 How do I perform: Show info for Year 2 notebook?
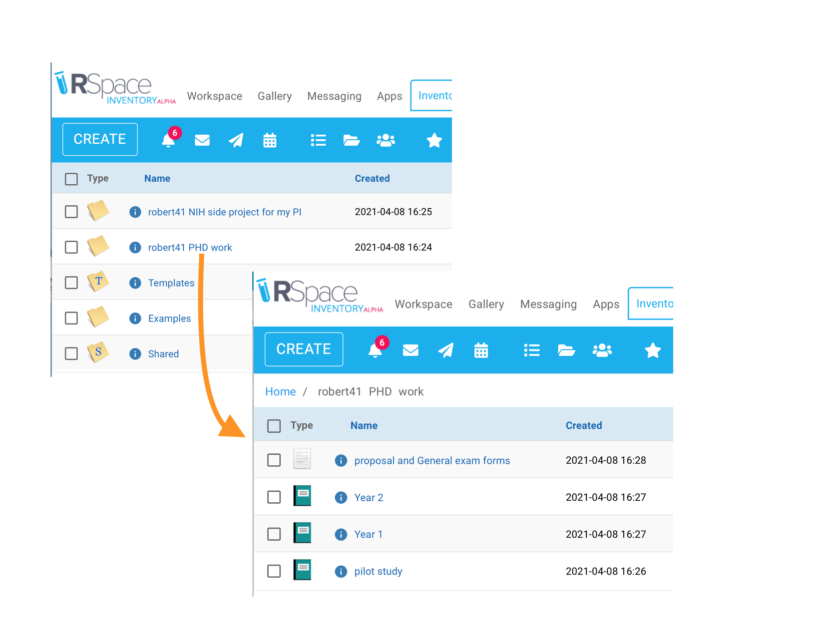coord(341,497)
